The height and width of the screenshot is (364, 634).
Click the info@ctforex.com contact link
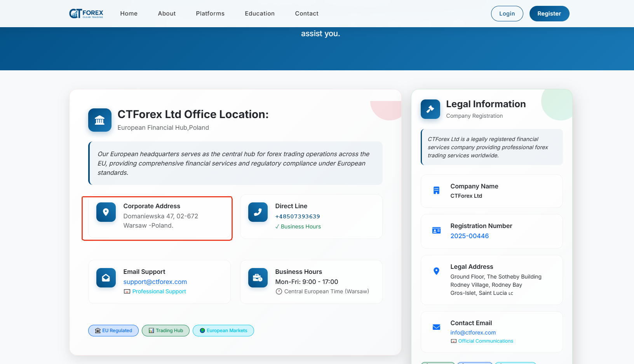[473, 333]
